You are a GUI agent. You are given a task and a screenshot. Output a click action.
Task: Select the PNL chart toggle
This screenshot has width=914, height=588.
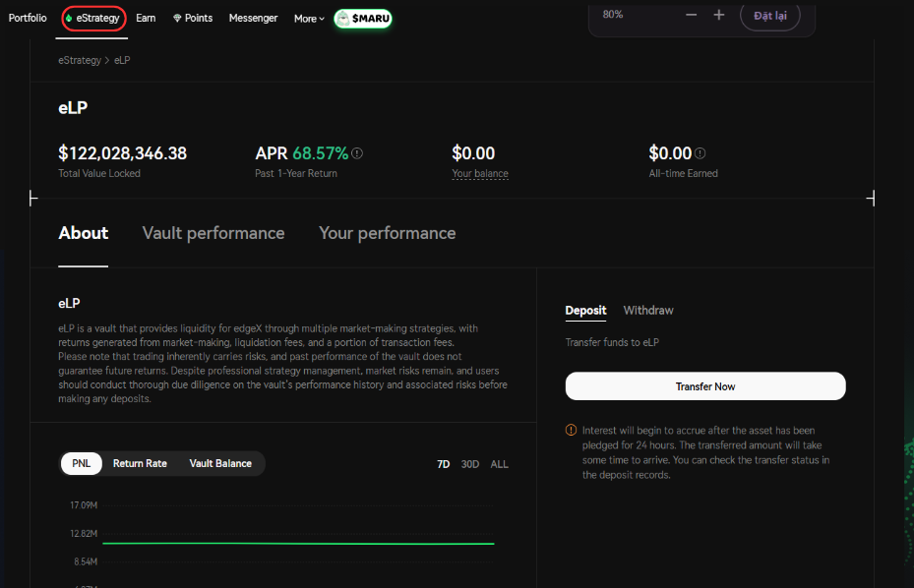[x=81, y=463]
